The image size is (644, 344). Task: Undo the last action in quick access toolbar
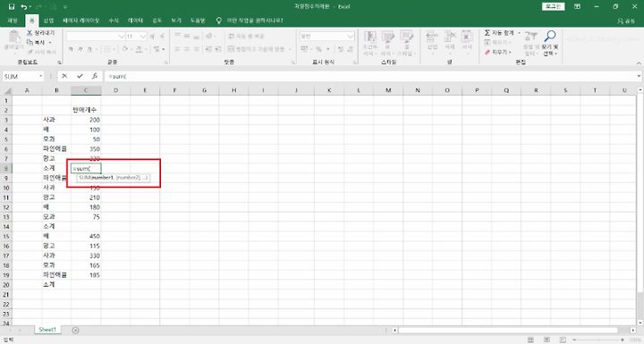click(x=24, y=6)
